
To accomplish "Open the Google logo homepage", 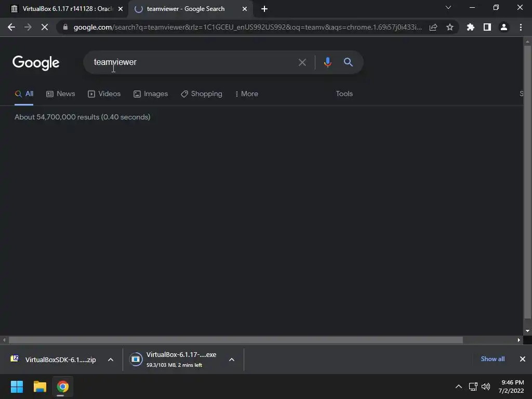I will point(36,63).
